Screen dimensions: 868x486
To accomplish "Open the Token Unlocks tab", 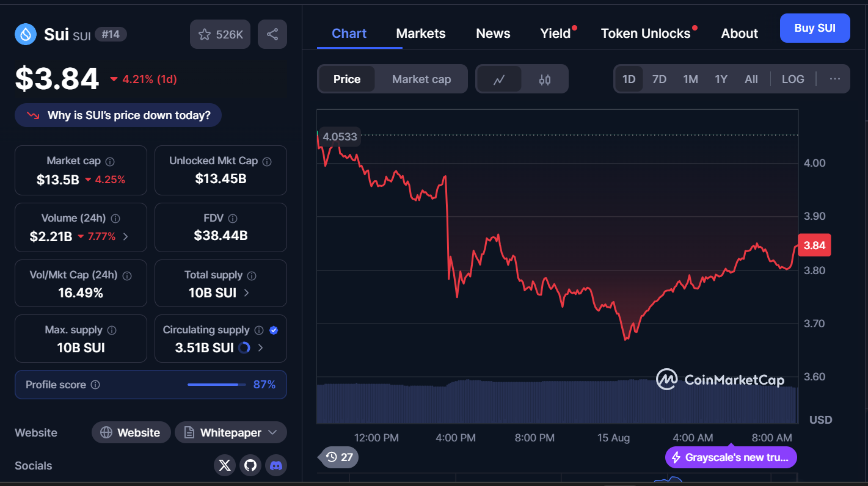I will [x=646, y=34].
